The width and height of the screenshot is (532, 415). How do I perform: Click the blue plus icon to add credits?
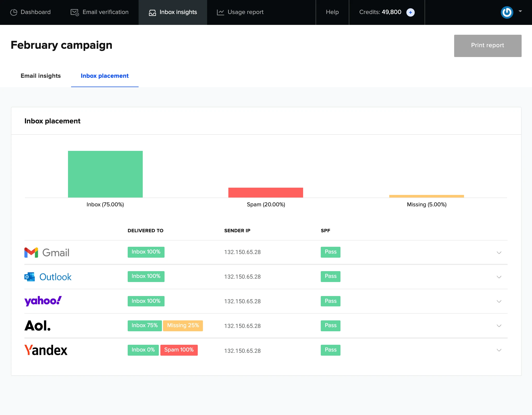coord(410,12)
